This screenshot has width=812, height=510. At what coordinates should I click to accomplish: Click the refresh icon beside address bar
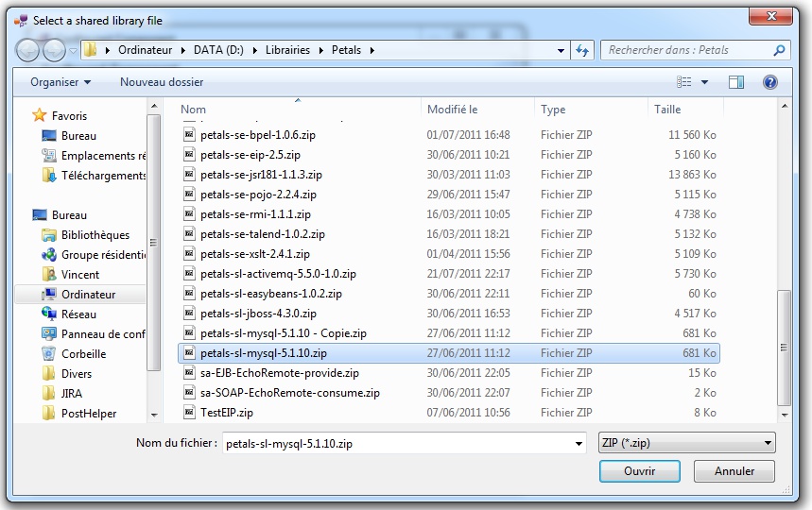pos(582,50)
